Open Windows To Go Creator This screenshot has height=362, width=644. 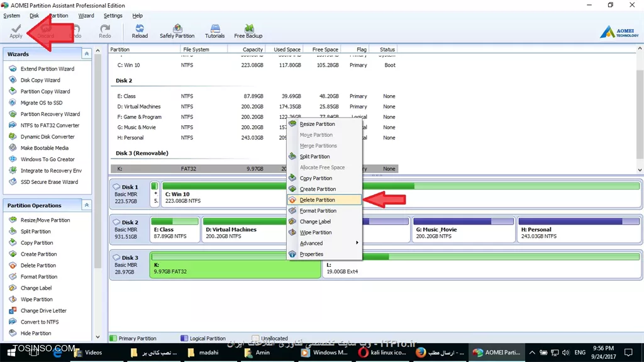tap(48, 159)
